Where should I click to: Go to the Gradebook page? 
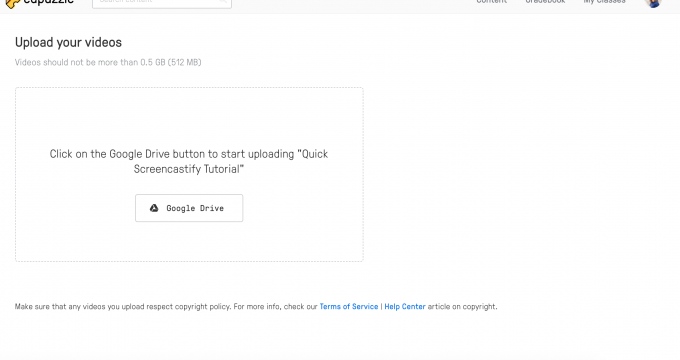point(545,2)
